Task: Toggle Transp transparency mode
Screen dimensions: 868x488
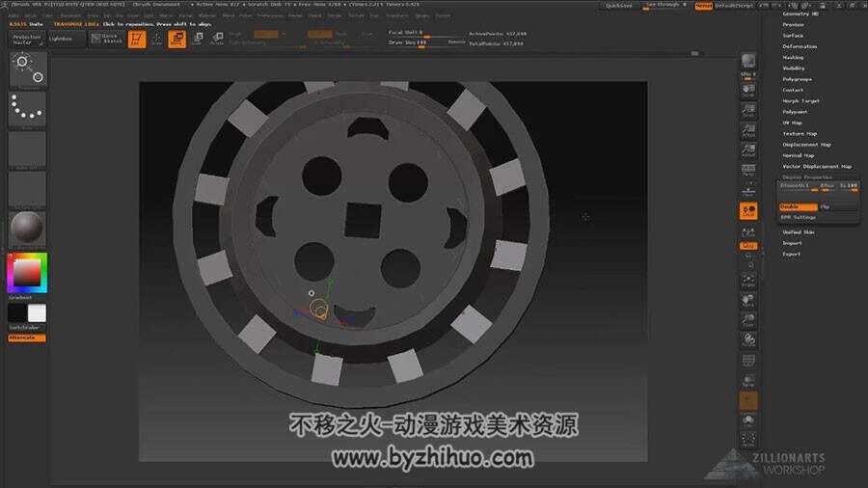Action: point(748,381)
